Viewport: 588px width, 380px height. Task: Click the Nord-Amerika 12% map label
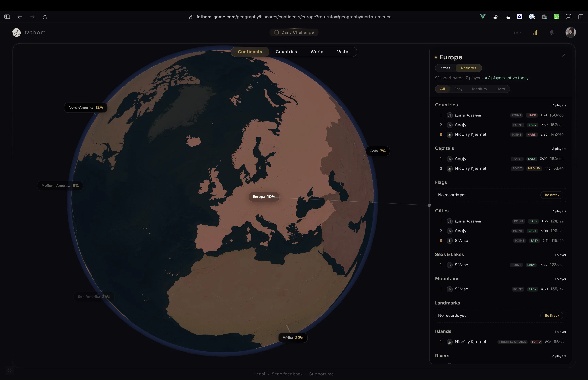coord(86,108)
